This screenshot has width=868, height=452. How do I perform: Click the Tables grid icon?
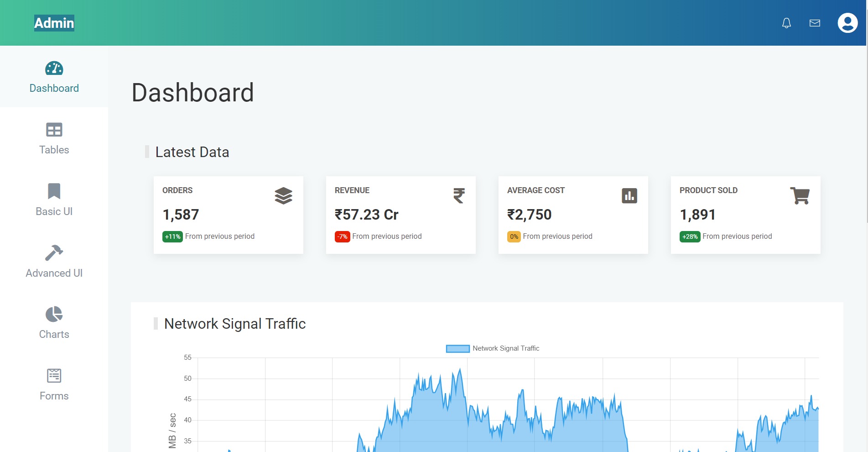(x=54, y=130)
